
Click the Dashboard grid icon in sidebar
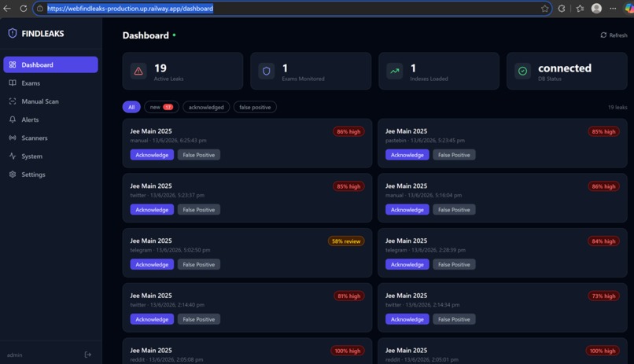click(x=13, y=64)
